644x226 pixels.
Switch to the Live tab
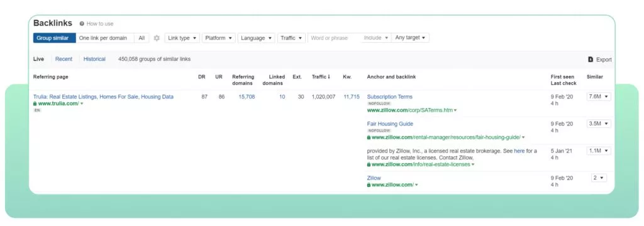pos(38,59)
